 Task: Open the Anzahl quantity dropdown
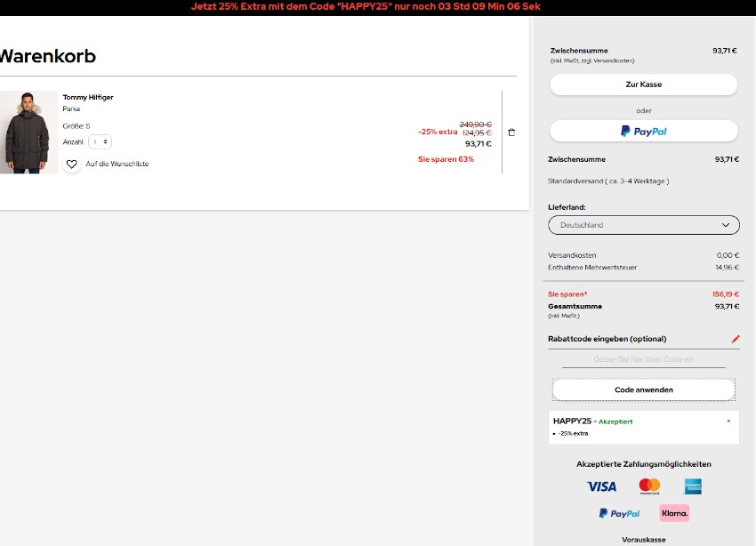100,141
